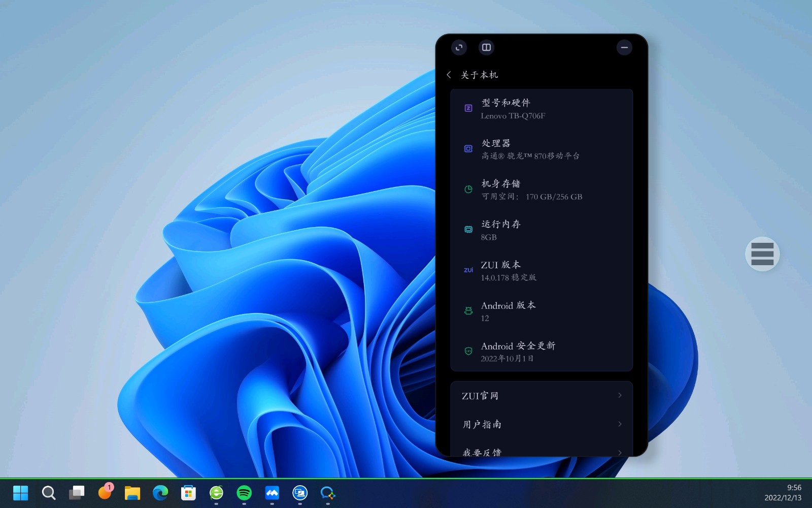Click the purple model icon next to 型号和硬件
Viewport: 812px width, 508px height.
tap(468, 108)
